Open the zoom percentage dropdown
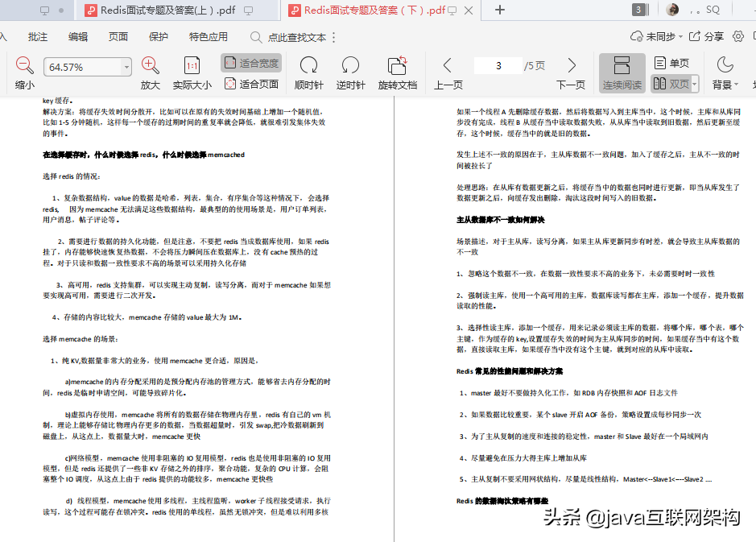Screen dimensions: 756x542 click(126, 67)
